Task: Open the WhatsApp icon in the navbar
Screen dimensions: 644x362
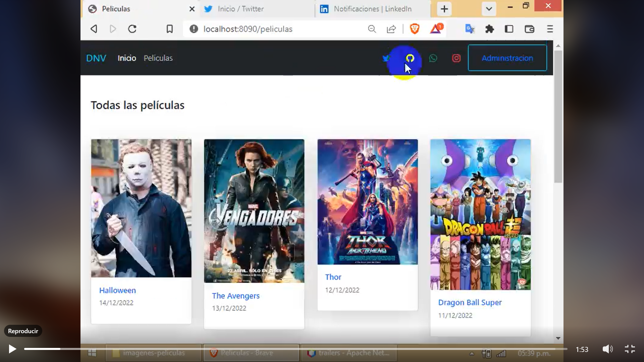Action: pos(433,58)
